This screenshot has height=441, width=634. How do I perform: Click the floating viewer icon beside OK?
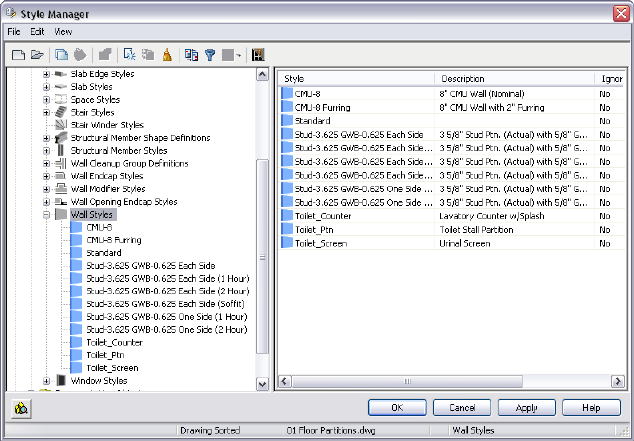coord(21,408)
